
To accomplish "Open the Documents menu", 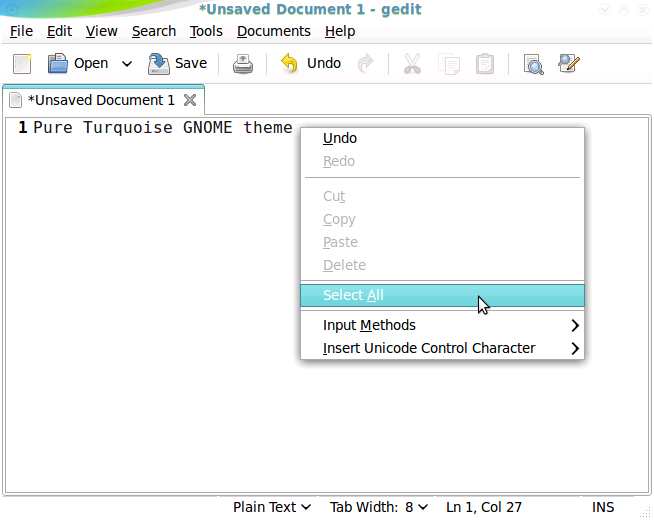I will tap(274, 31).
